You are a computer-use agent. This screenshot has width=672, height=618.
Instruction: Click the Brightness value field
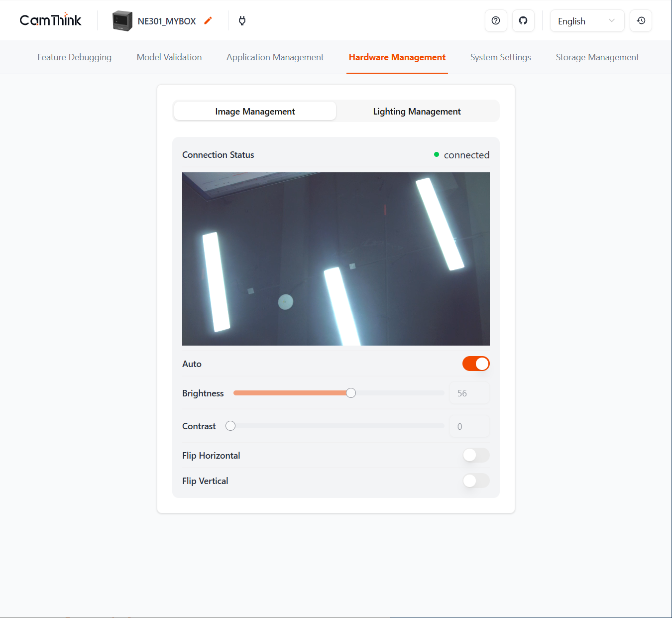click(x=469, y=393)
